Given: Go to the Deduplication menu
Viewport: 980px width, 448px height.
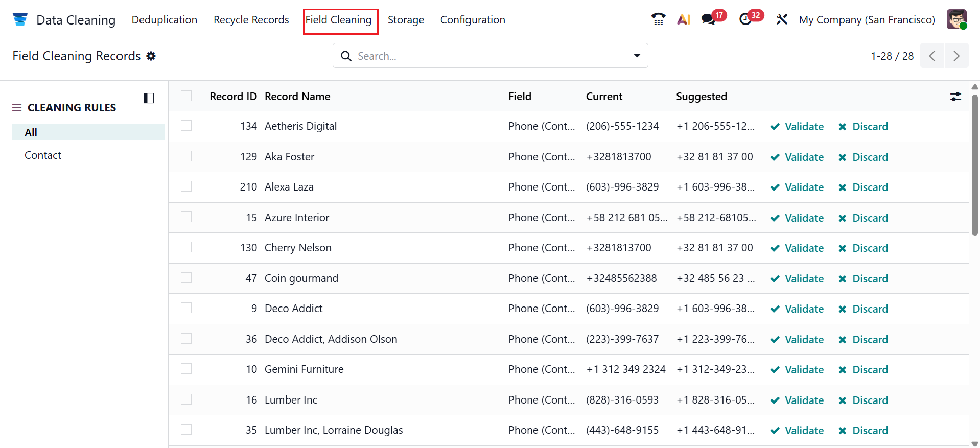Looking at the screenshot, I should pyautogui.click(x=165, y=20).
